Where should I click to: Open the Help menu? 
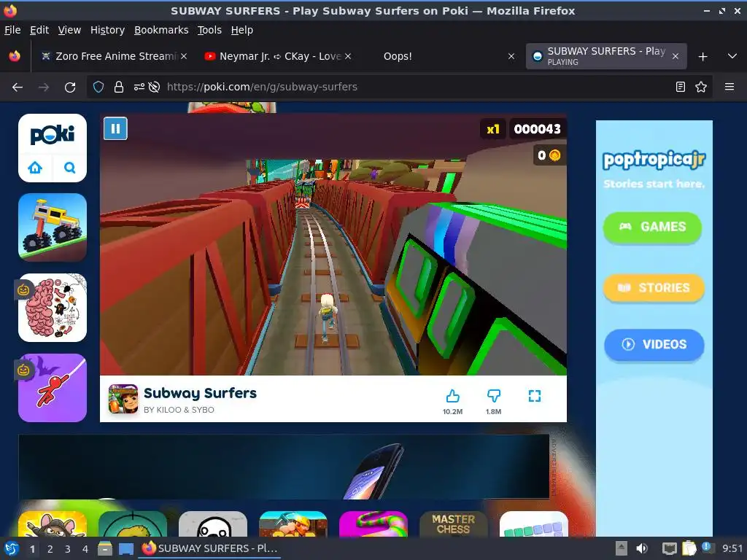(242, 30)
